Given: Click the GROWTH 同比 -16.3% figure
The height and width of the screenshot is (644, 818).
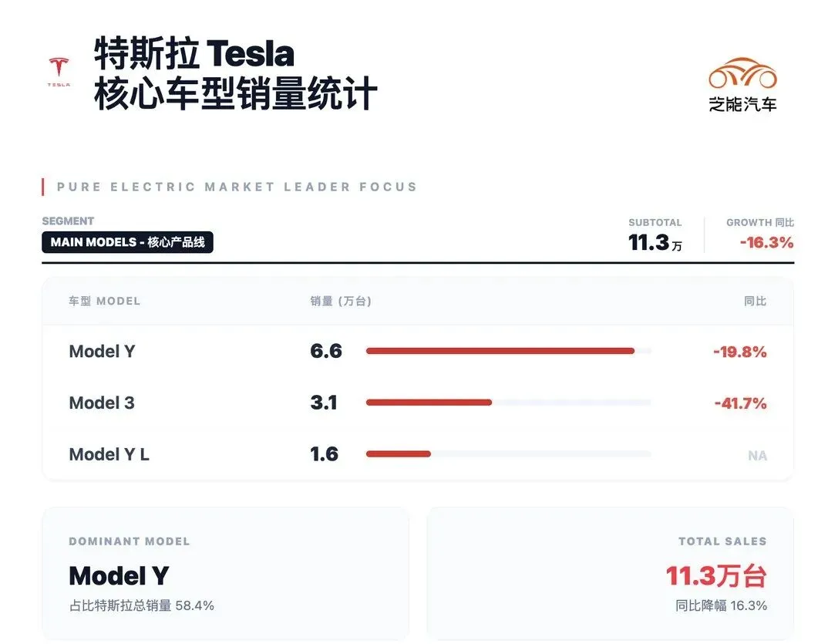Looking at the screenshot, I should (x=766, y=242).
